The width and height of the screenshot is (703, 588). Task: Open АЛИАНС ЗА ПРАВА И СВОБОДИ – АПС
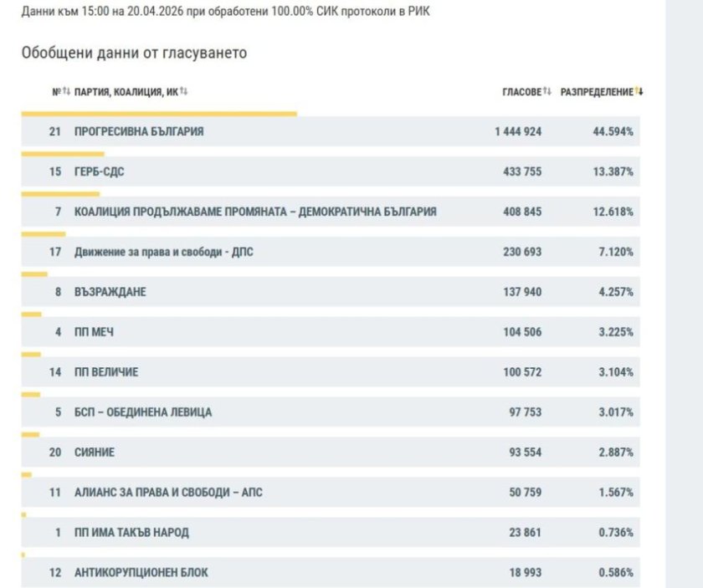coord(168,493)
